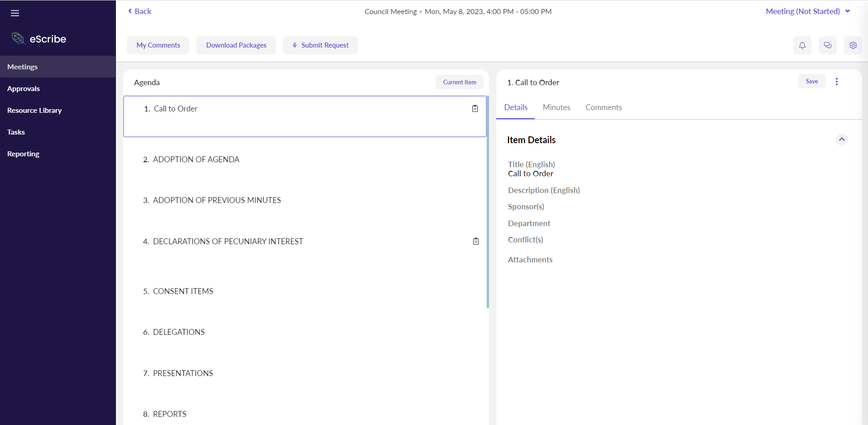The image size is (868, 425).
Task: Click clipboard icon on Declarations of Pecuniary Interest
Action: [x=475, y=241]
